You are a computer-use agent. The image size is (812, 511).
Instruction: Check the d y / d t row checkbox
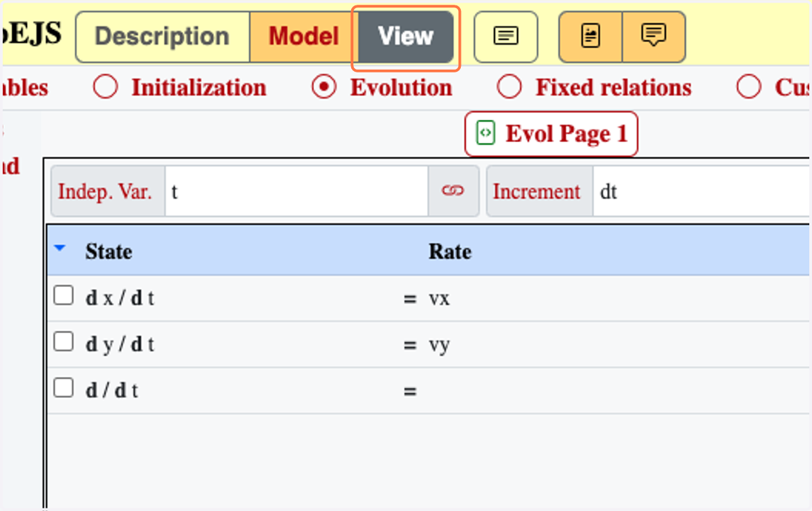[64, 342]
